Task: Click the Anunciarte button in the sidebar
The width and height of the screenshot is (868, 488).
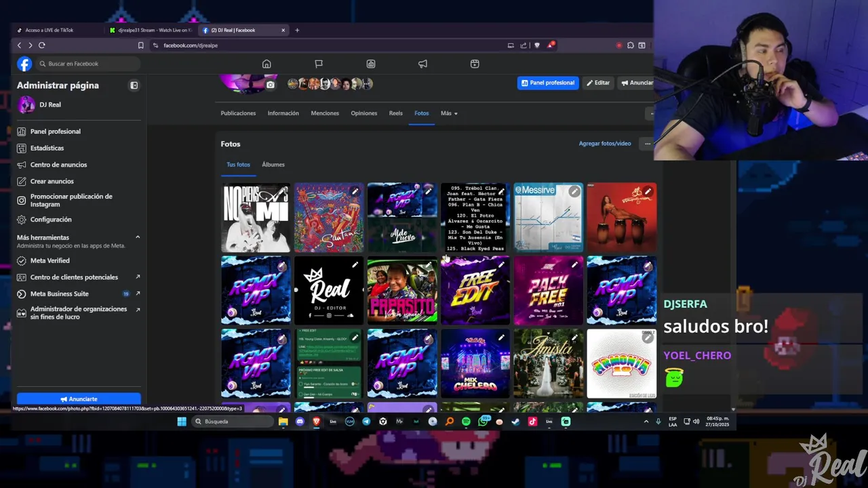Action: 79,399
